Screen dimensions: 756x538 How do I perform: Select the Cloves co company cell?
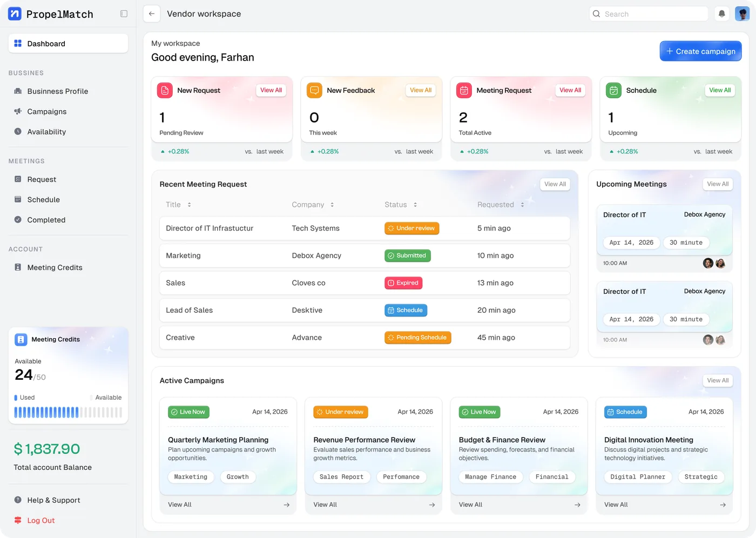pyautogui.click(x=308, y=283)
